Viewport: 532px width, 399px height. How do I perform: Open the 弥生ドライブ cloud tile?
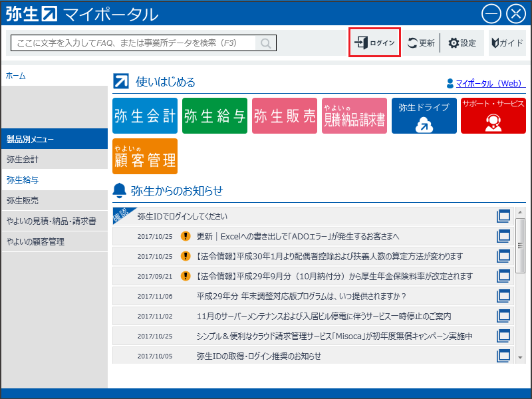pyautogui.click(x=424, y=116)
